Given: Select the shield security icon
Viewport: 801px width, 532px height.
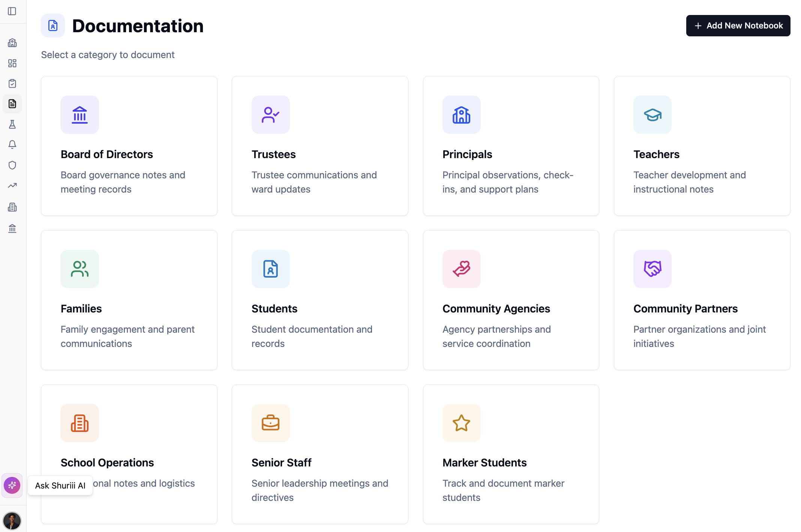Looking at the screenshot, I should click(x=12, y=165).
